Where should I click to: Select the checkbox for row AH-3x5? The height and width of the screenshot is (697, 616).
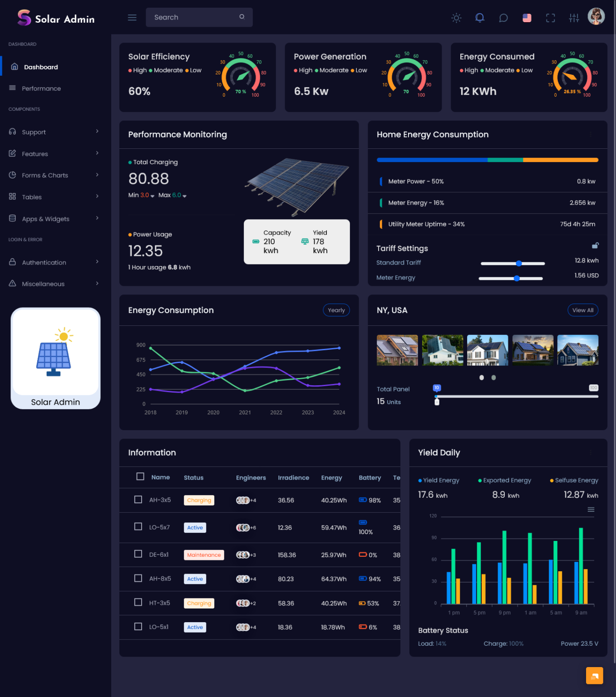click(138, 499)
